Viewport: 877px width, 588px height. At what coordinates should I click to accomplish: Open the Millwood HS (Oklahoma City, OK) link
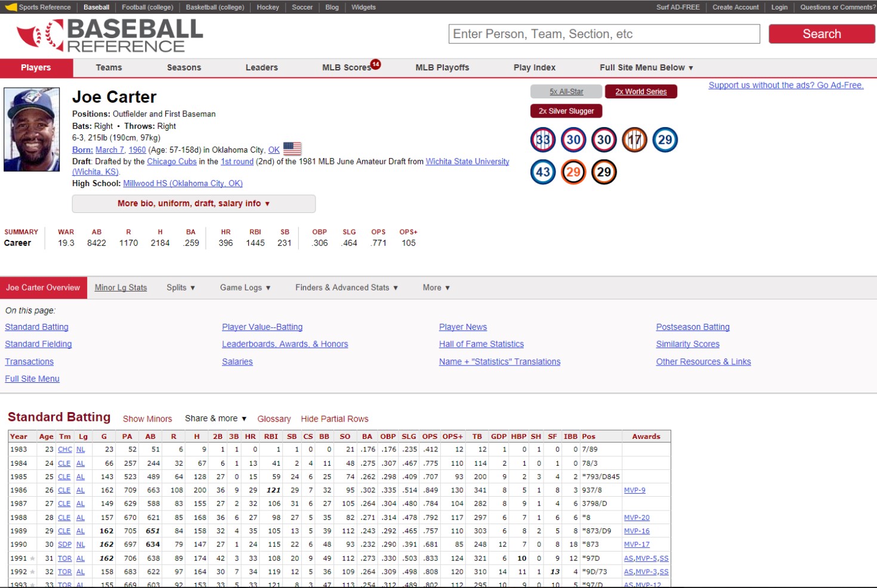183,184
